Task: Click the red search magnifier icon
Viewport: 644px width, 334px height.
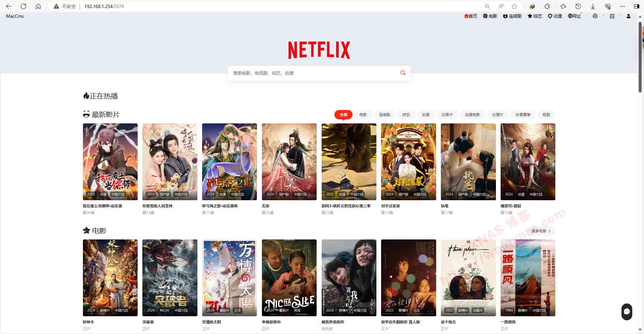Action: pyautogui.click(x=403, y=73)
